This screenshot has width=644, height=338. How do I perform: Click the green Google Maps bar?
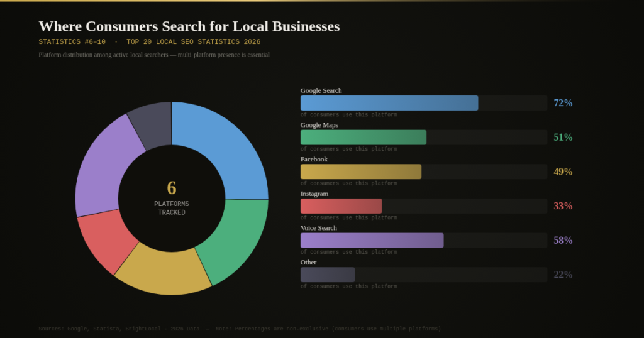point(364,138)
